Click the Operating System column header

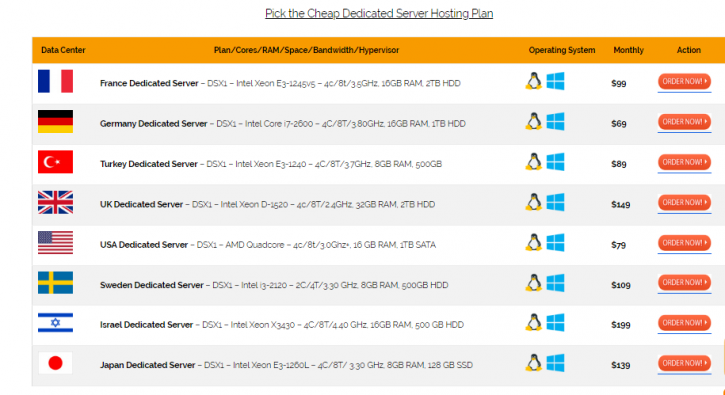(x=562, y=50)
